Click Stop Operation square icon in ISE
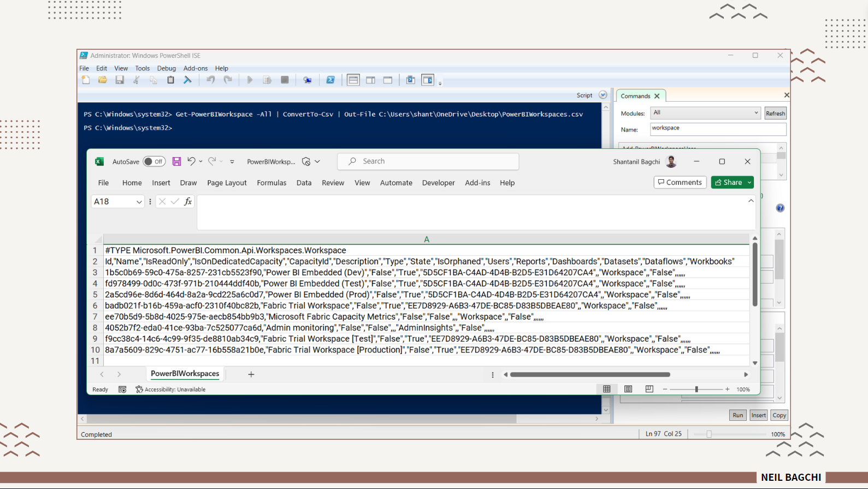Viewport: 868px width, 489px height. (x=285, y=80)
